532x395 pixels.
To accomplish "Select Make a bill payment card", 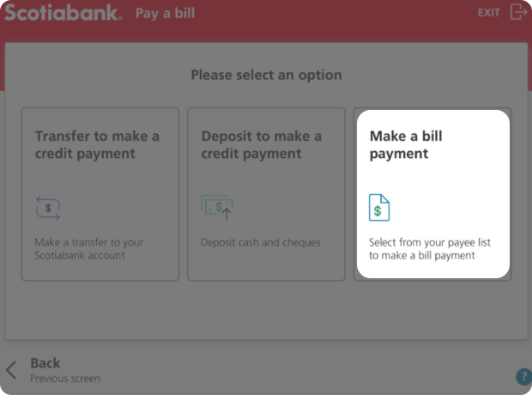I will click(x=433, y=194).
